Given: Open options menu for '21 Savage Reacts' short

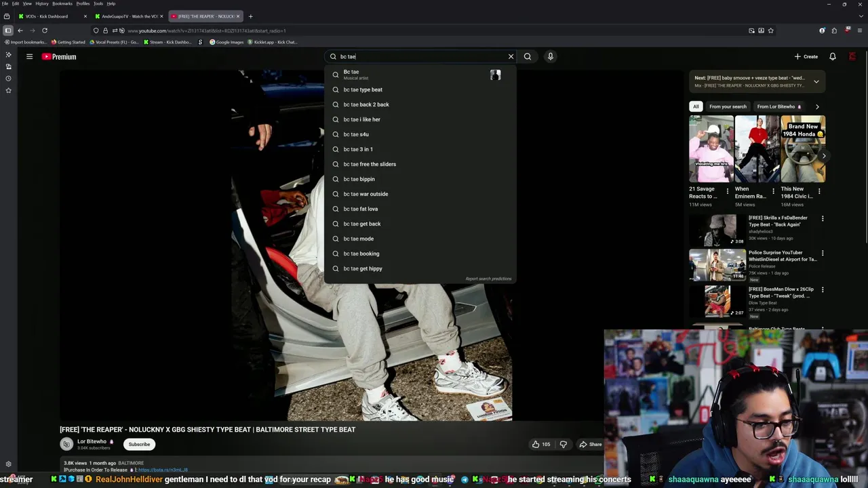Looking at the screenshot, I should pyautogui.click(x=728, y=191).
